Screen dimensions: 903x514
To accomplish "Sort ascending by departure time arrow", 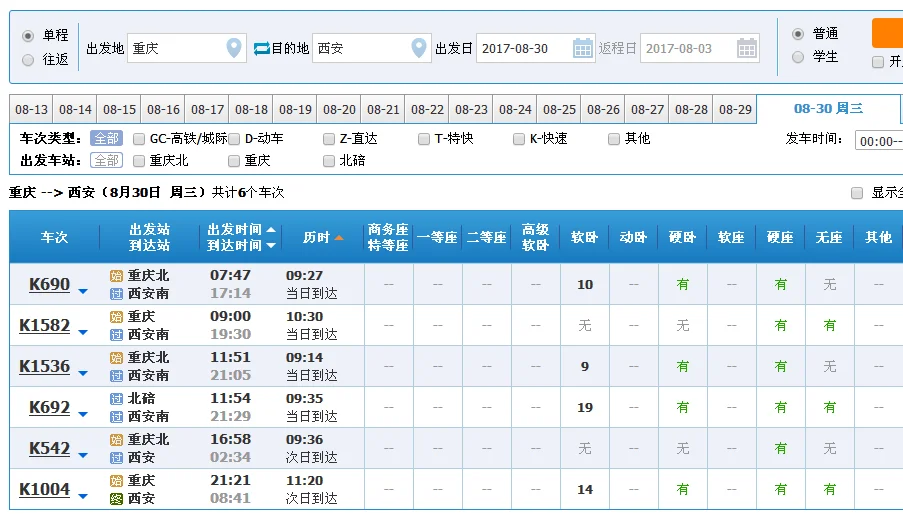I will [271, 230].
